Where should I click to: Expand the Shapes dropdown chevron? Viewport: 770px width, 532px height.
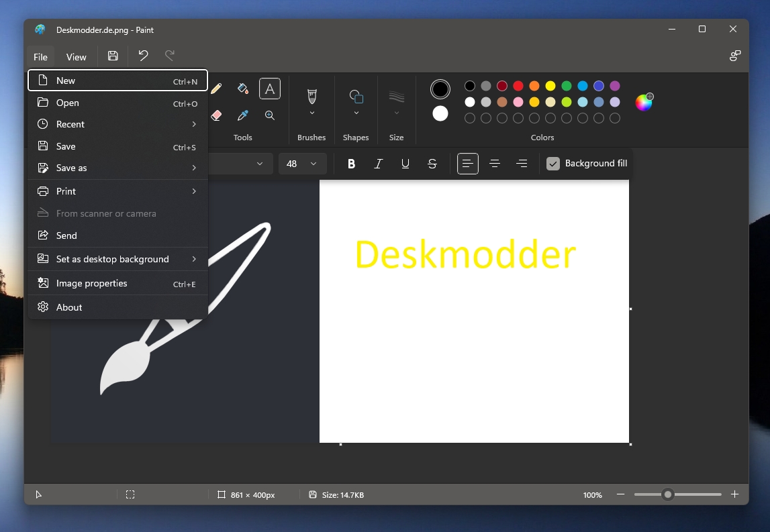tap(356, 113)
